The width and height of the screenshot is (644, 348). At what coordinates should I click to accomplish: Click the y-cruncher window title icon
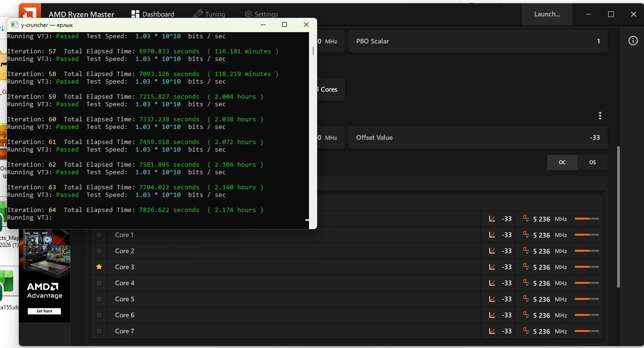[x=14, y=25]
